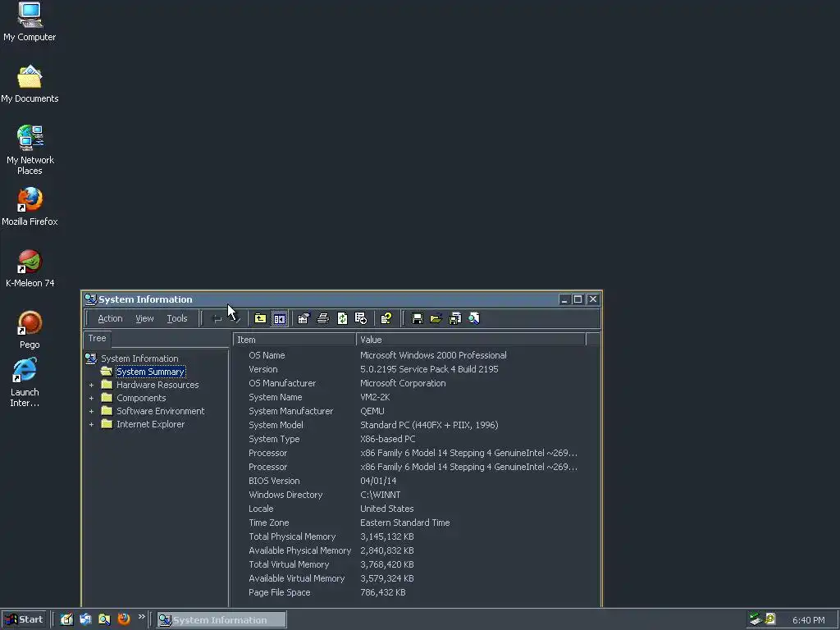
Task: Select Launch Internet Explorer desktop shortcut
Action: coord(25,382)
